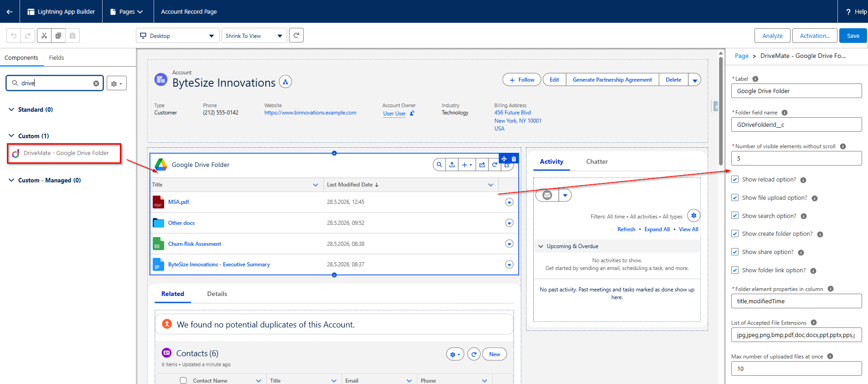Collapse the Standard (0) components section

(11, 109)
